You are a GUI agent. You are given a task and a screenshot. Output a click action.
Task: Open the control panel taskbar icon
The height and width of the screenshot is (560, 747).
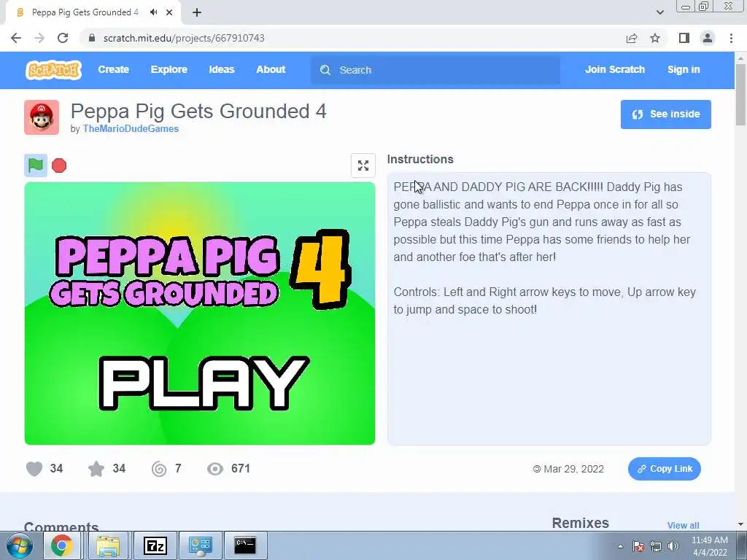click(200, 545)
